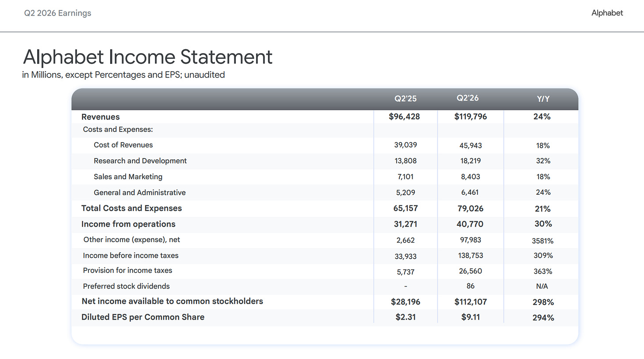This screenshot has height=359, width=644.
Task: Click the 2,662 other income value
Action: pos(406,240)
